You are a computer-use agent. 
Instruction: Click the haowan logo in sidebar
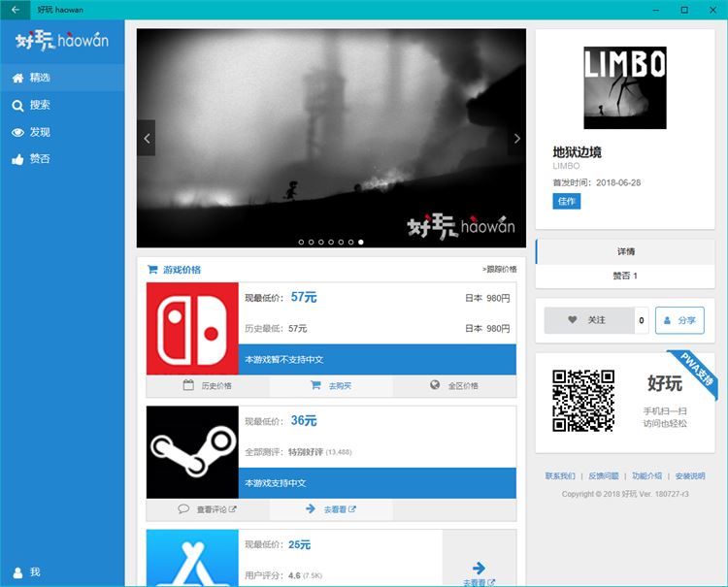(62, 41)
